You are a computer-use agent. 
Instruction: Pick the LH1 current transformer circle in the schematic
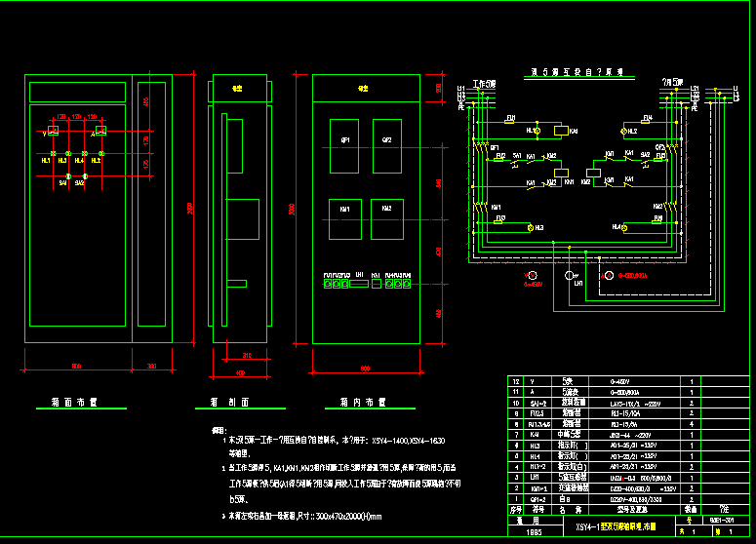click(x=569, y=276)
